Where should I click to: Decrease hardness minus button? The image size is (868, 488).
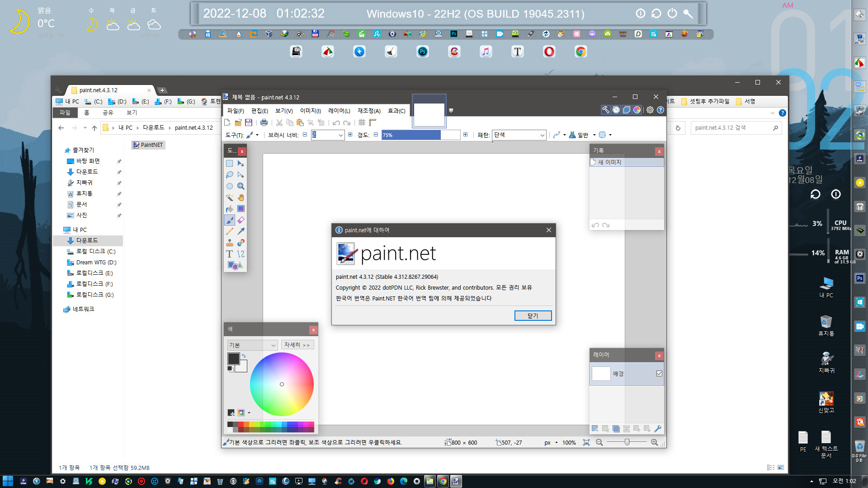click(376, 135)
